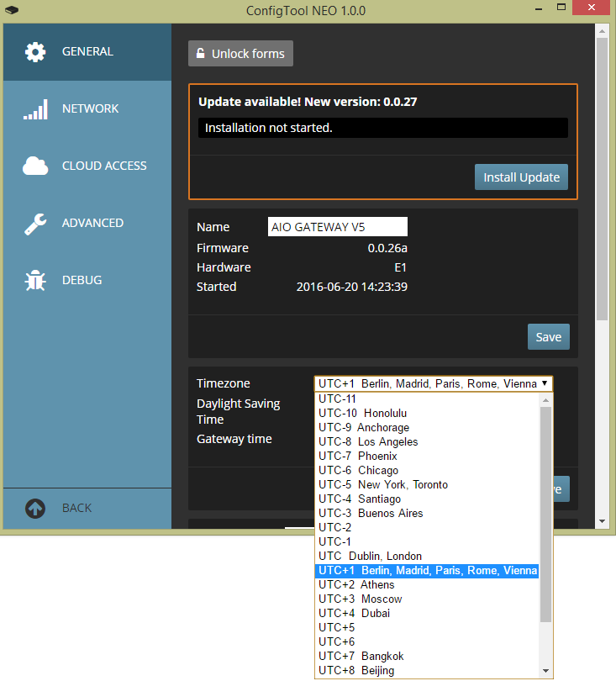Click the General gear icon
Viewport: 616px width, 681px height.
click(x=35, y=52)
